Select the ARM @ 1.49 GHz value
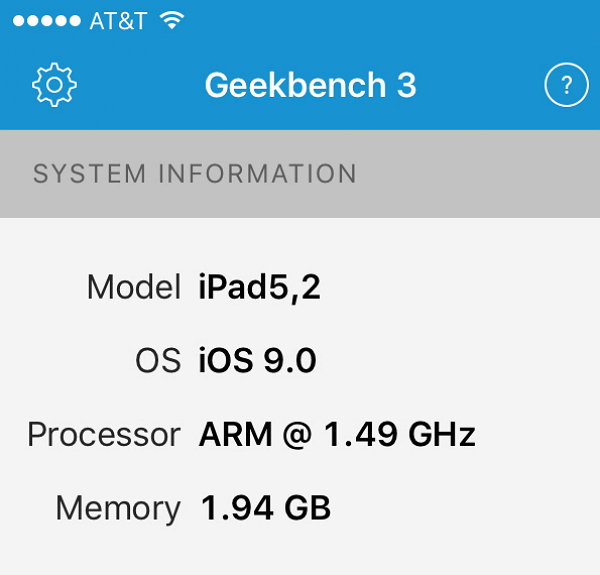 pos(337,435)
